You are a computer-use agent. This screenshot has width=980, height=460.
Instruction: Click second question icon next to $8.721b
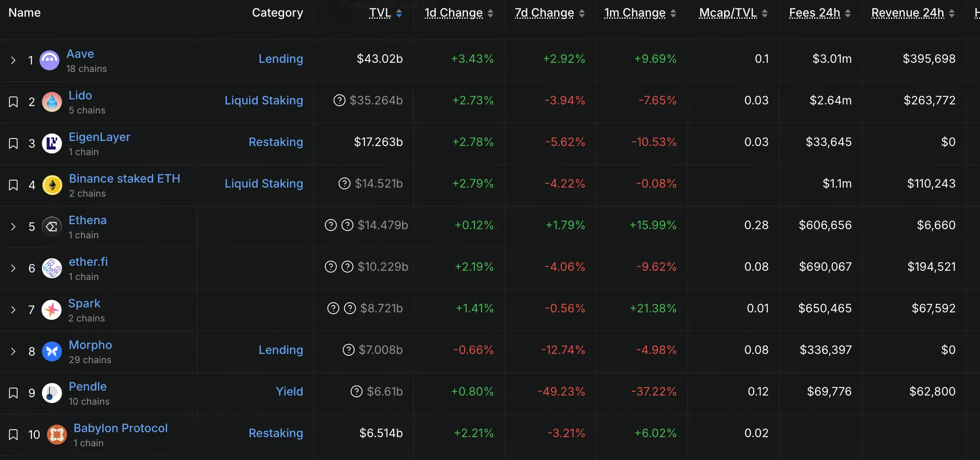pos(350,308)
